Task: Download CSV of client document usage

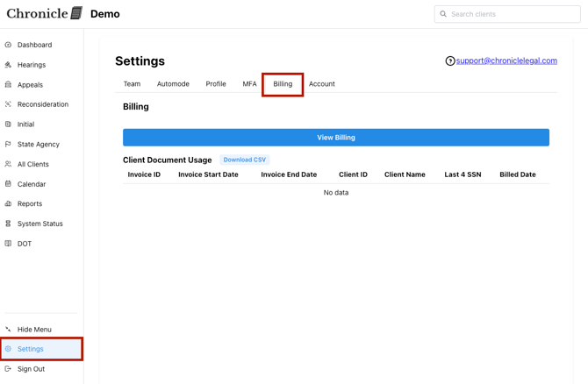Action: (x=244, y=160)
